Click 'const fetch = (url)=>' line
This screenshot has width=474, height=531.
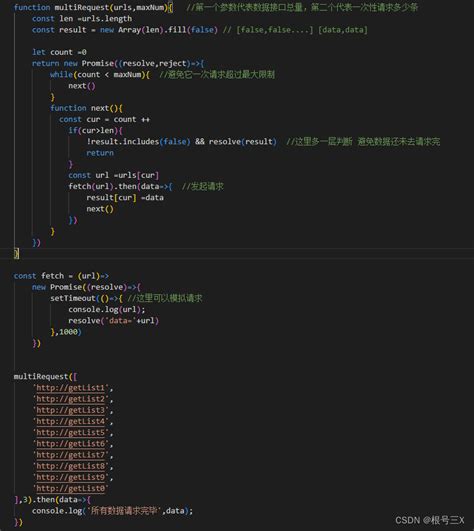[x=61, y=276]
